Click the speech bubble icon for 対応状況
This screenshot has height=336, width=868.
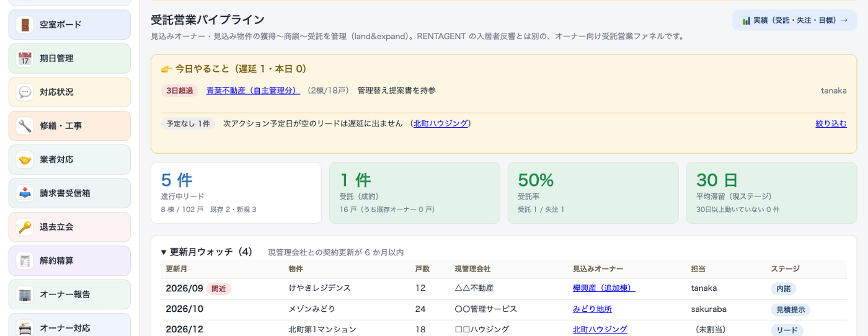point(25,92)
